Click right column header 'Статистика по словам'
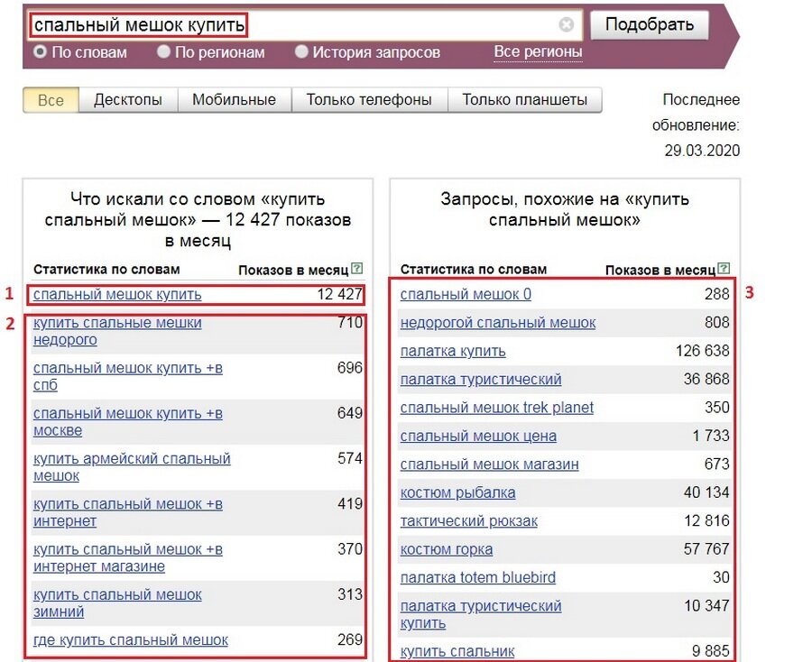 [x=474, y=269]
